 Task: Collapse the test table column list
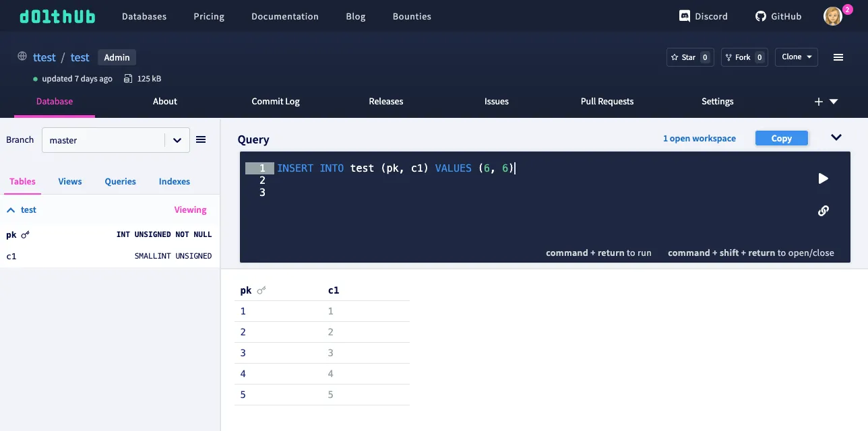pos(11,209)
